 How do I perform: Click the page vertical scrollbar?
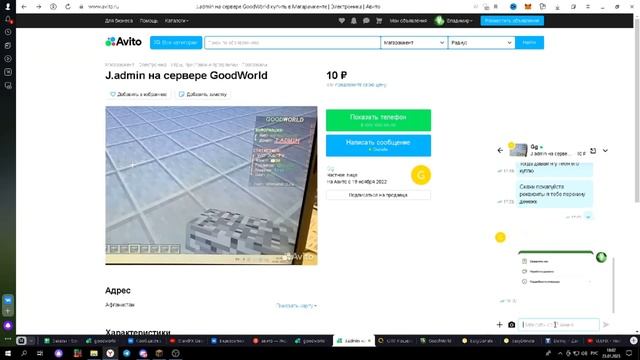[637, 110]
